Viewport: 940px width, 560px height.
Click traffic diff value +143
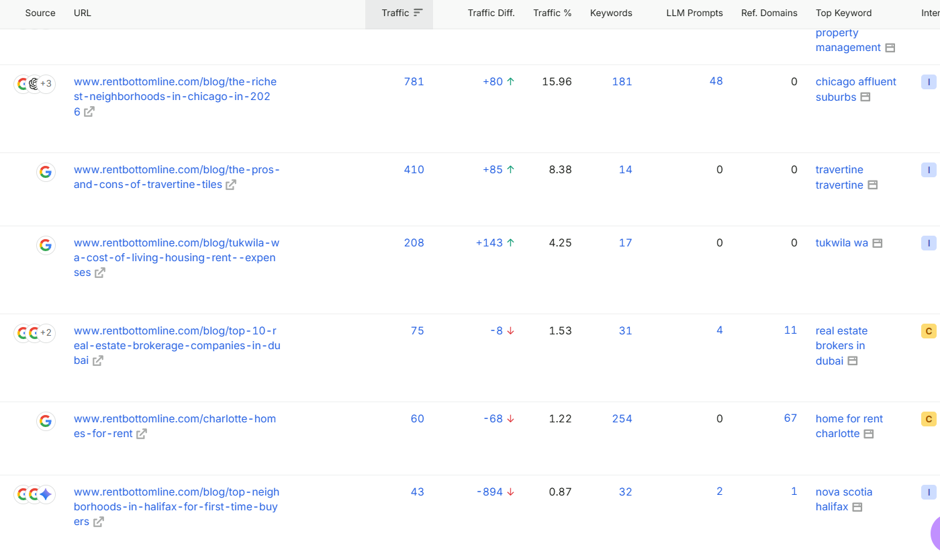coord(489,243)
